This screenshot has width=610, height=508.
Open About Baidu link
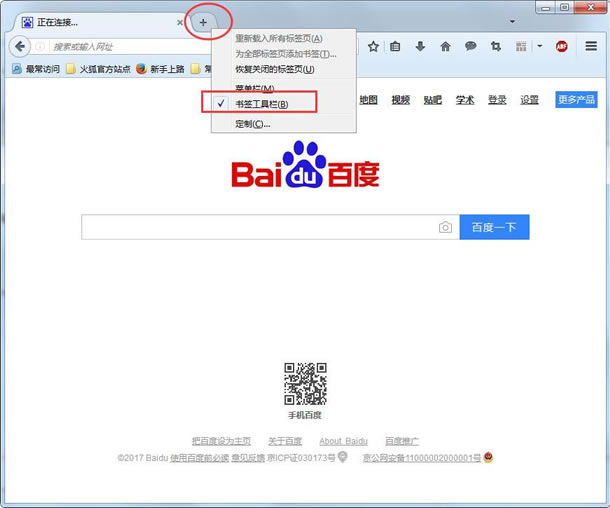point(344,441)
